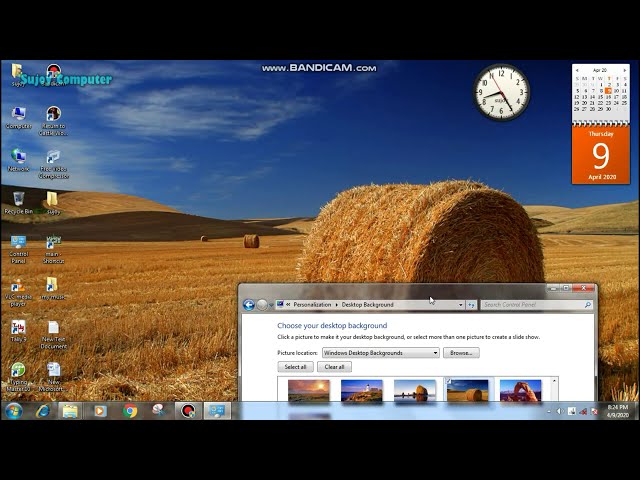The image size is (640, 480).
Task: Launch Free Video Compressor shortcut
Action: pyautogui.click(x=53, y=164)
